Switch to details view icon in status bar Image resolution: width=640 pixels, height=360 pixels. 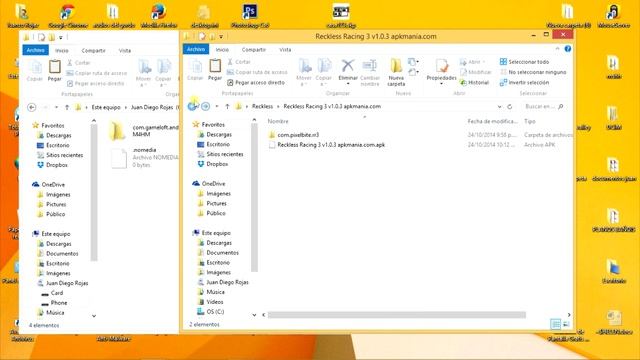click(x=556, y=324)
